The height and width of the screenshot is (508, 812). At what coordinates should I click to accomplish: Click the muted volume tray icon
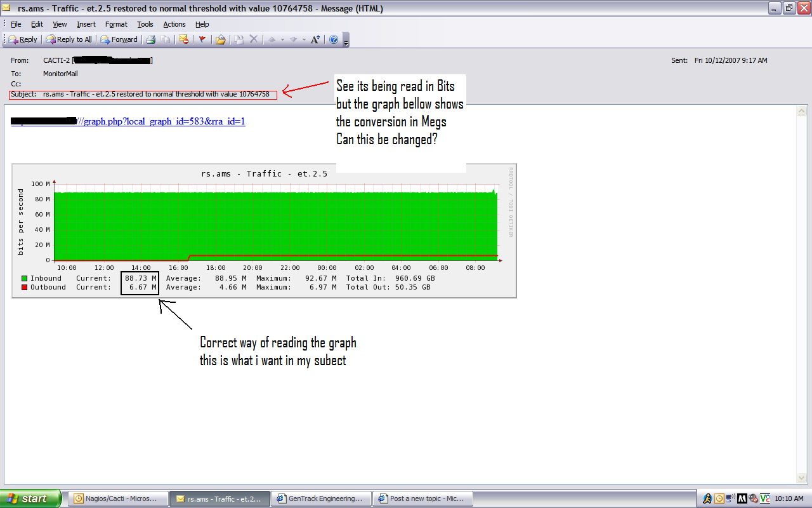[754, 498]
